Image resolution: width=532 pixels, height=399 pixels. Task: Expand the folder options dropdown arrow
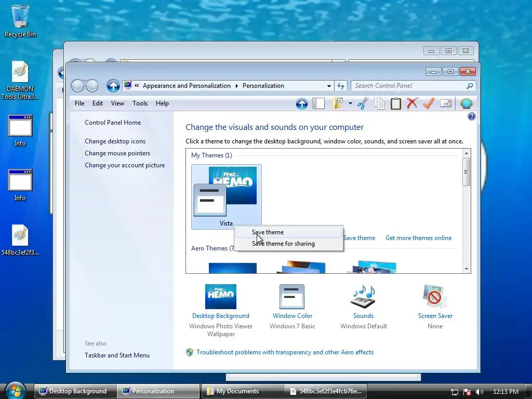coord(350,103)
